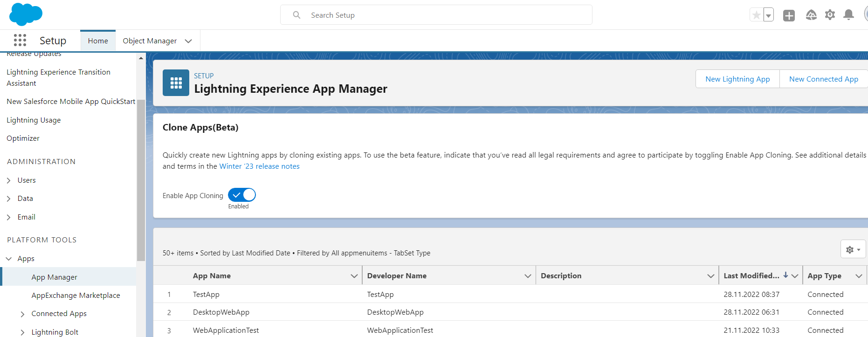Disable the Enable App Cloning toggle
Screen dimensions: 868x337
[x=242, y=195]
